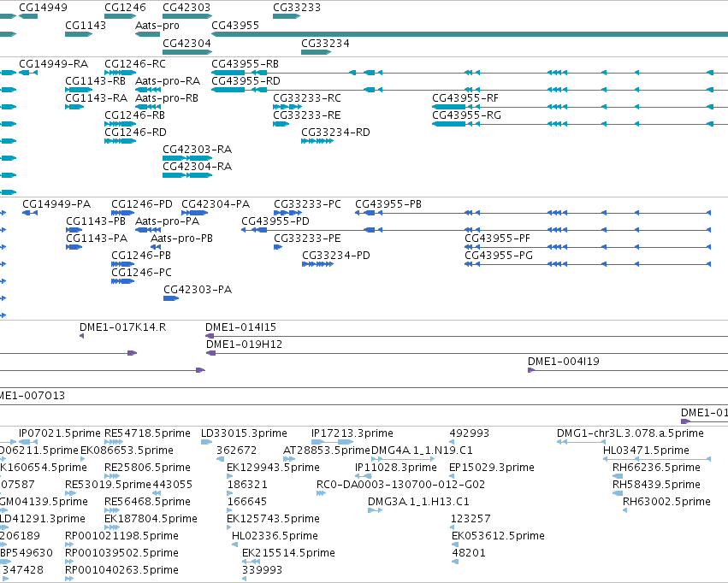Select the CG43955-PF protein label
This screenshot has width=728, height=583.
497,238
